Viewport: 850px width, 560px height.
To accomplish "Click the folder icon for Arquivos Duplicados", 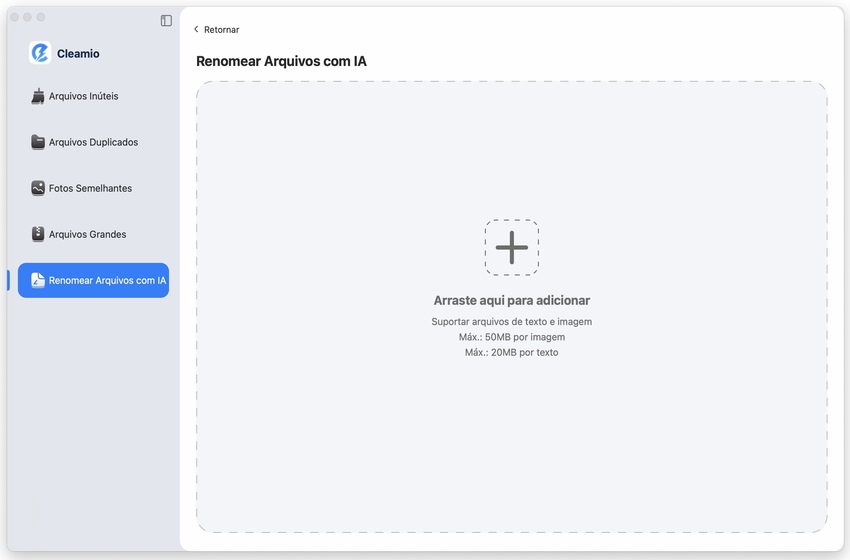I will [37, 142].
